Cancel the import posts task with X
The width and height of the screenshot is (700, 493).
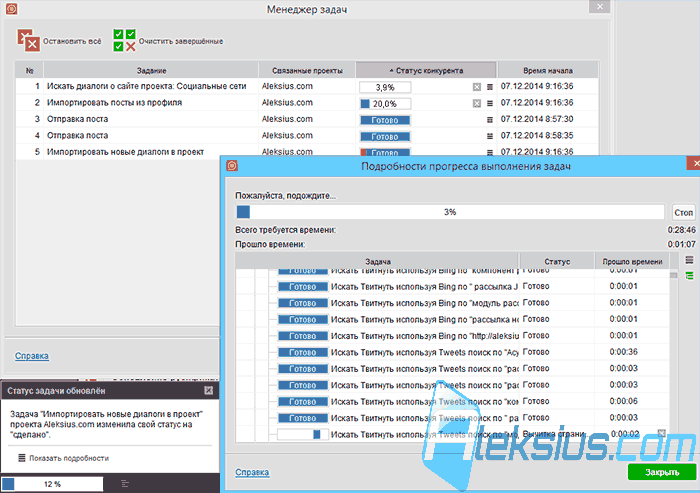pos(476,104)
